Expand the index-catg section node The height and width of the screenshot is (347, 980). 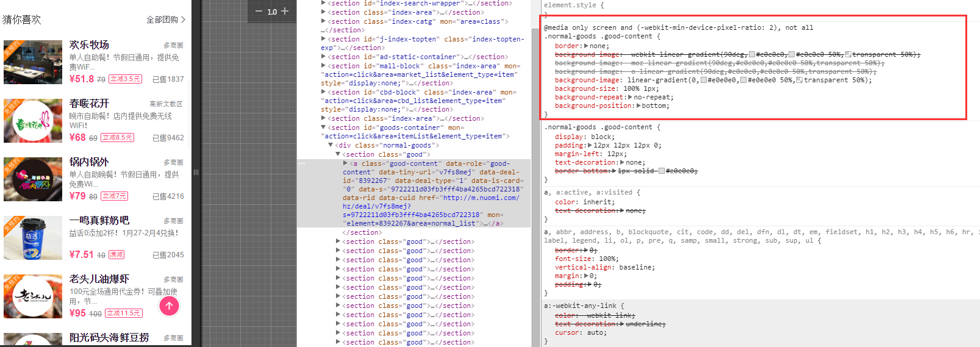(324, 21)
